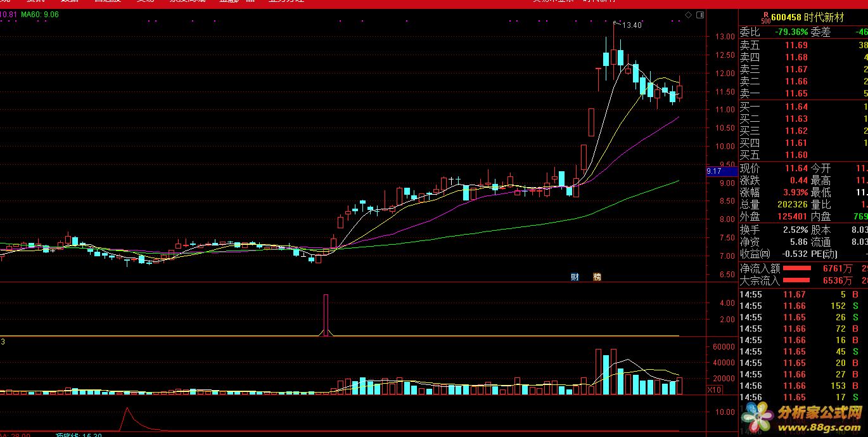The image size is (868, 437).
Task: Select 买五 bid price 11.60
Action: coord(796,155)
